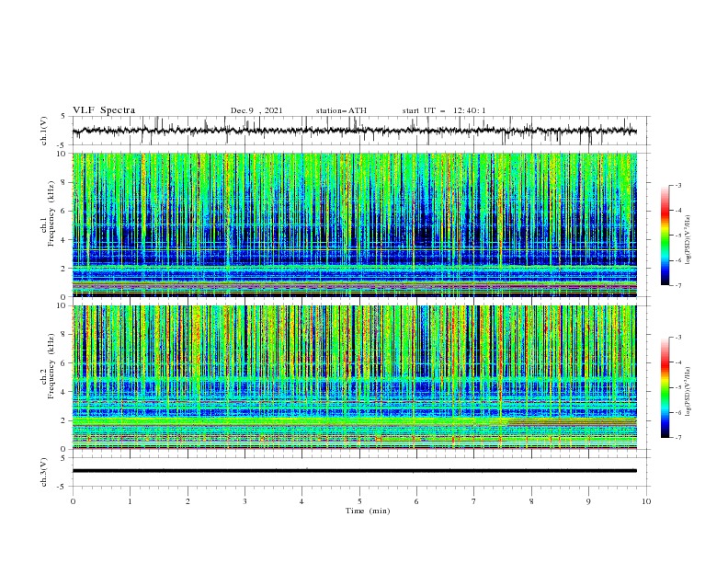728x563 pixels.
Task: Click the "ch.1(V)" vertical axis label
Action: click(44, 131)
